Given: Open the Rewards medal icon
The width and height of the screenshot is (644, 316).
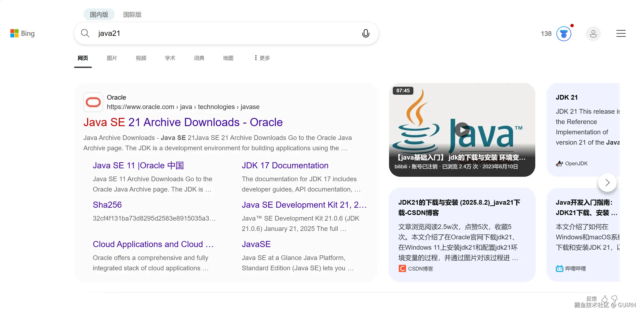Looking at the screenshot, I should click(563, 34).
